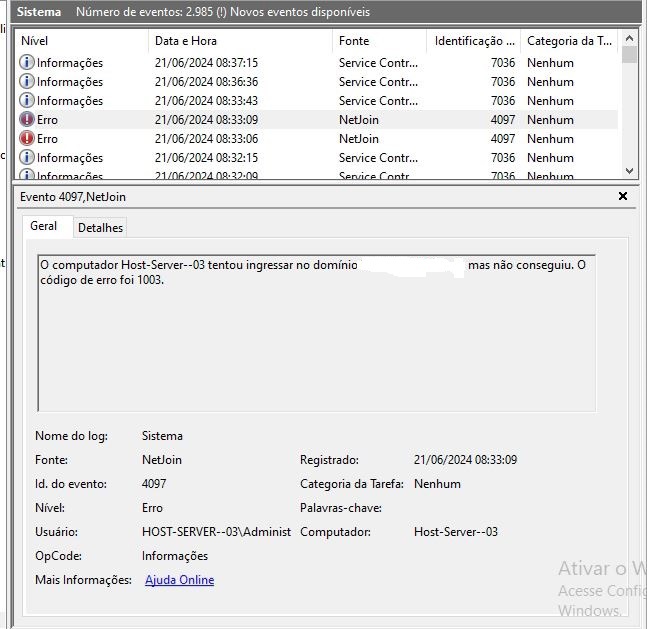Click info icon of 08:32:15 event
The height and width of the screenshot is (629, 647).
point(27,158)
